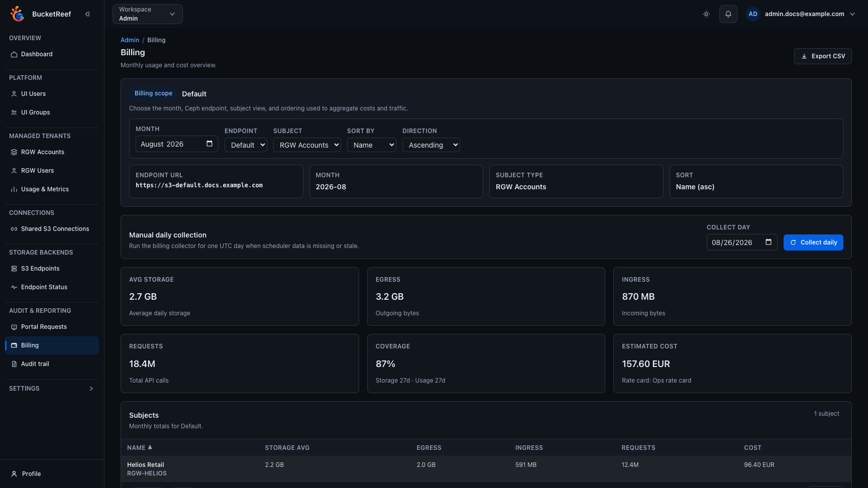
Task: Open Endpoint Status page
Action: 52,287
